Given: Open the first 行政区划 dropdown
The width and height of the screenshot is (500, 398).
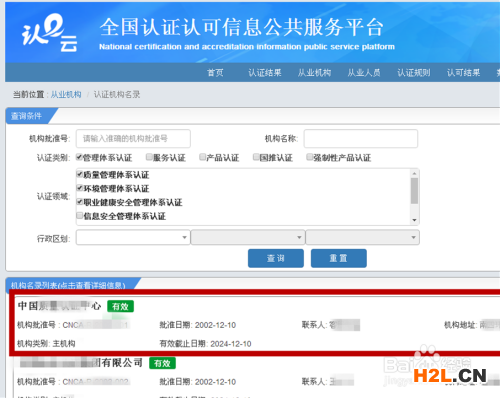Looking at the screenshot, I should [x=133, y=237].
